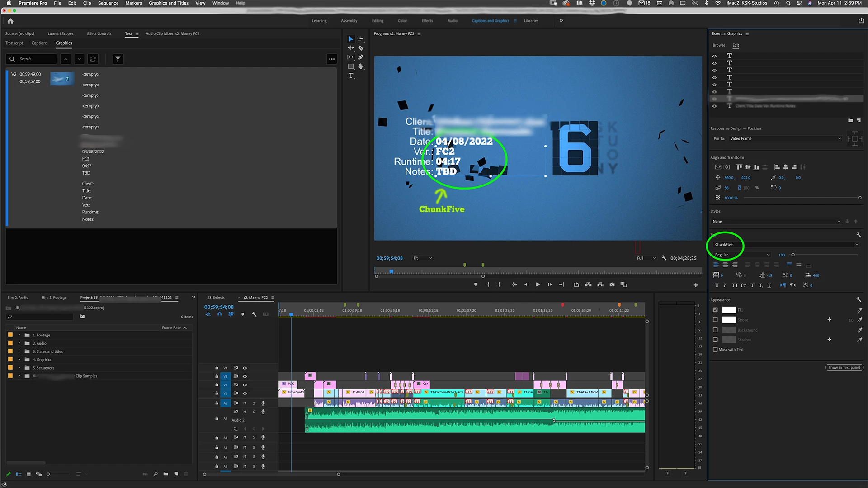Enable the Shadow checkbox
This screenshot has width=868, height=488.
click(x=715, y=340)
